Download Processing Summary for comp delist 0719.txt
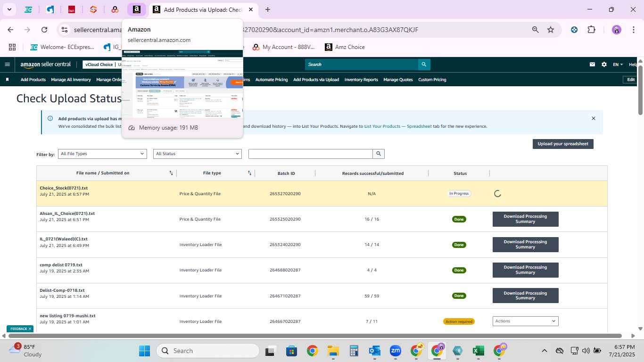The width and height of the screenshot is (644, 362). tap(525, 270)
